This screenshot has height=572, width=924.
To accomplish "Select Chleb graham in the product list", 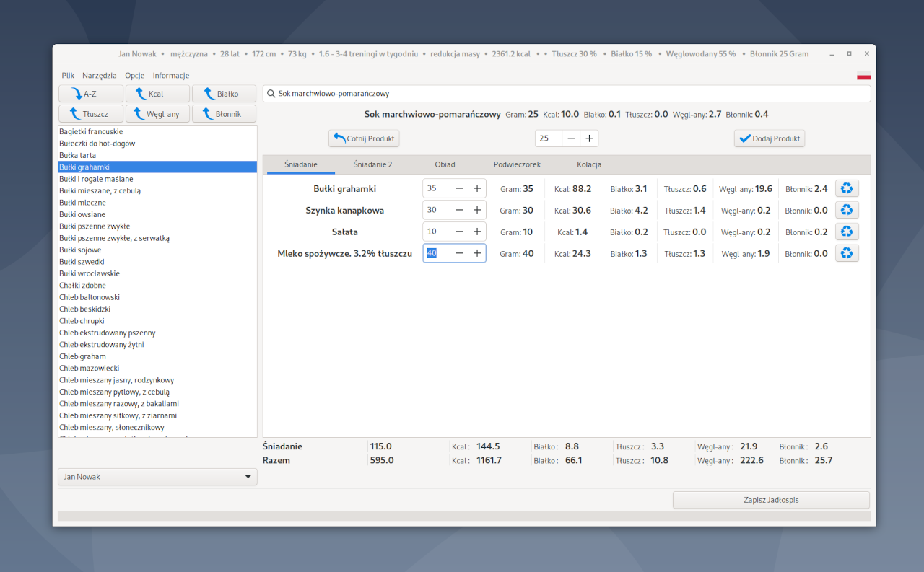I will (x=83, y=356).
